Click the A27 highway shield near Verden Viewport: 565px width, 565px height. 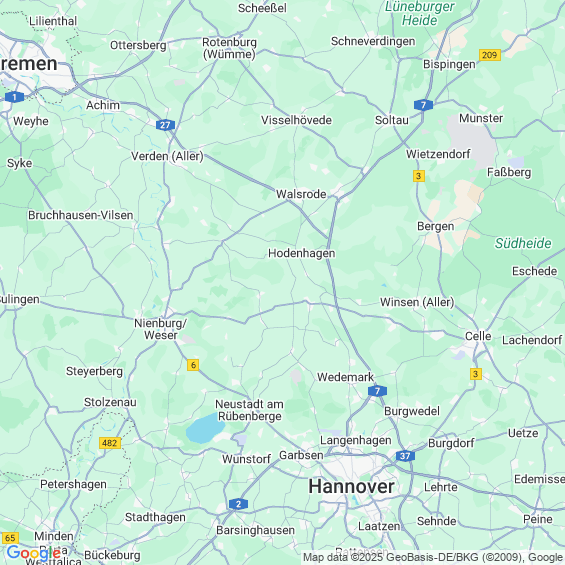[x=165, y=125]
